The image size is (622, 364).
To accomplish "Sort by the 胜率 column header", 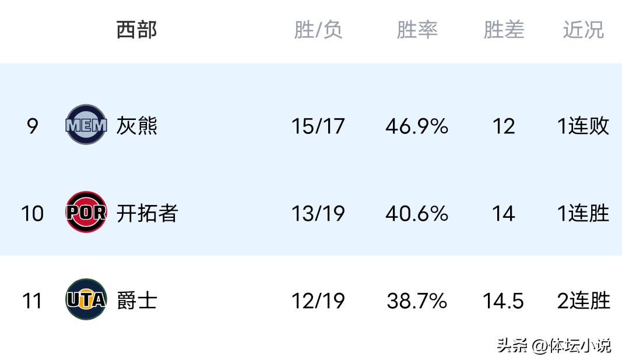I will pyautogui.click(x=417, y=30).
